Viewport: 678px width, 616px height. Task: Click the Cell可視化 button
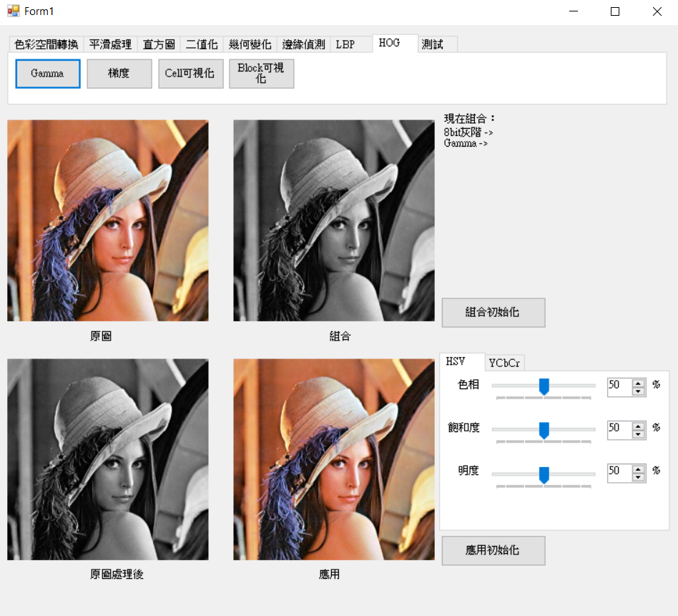pos(191,74)
